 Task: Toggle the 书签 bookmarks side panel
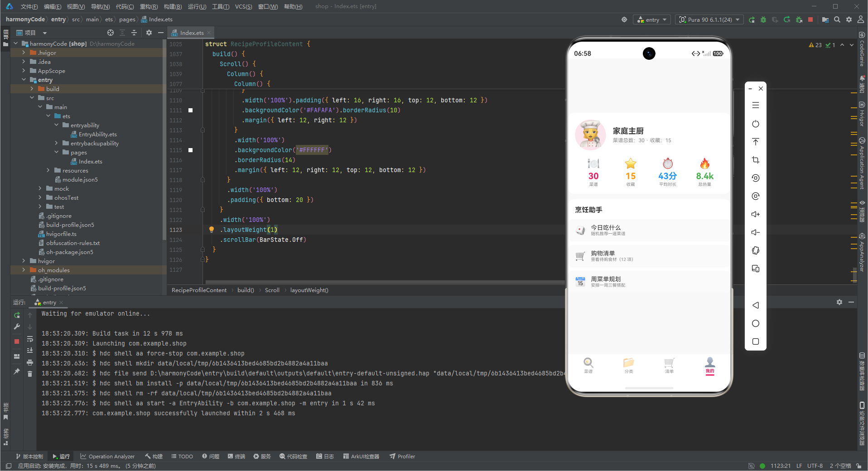pyautogui.click(x=5, y=411)
